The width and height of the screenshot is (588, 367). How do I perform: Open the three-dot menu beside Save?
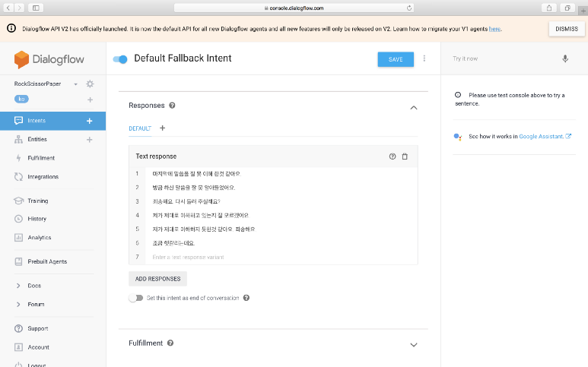pos(424,59)
